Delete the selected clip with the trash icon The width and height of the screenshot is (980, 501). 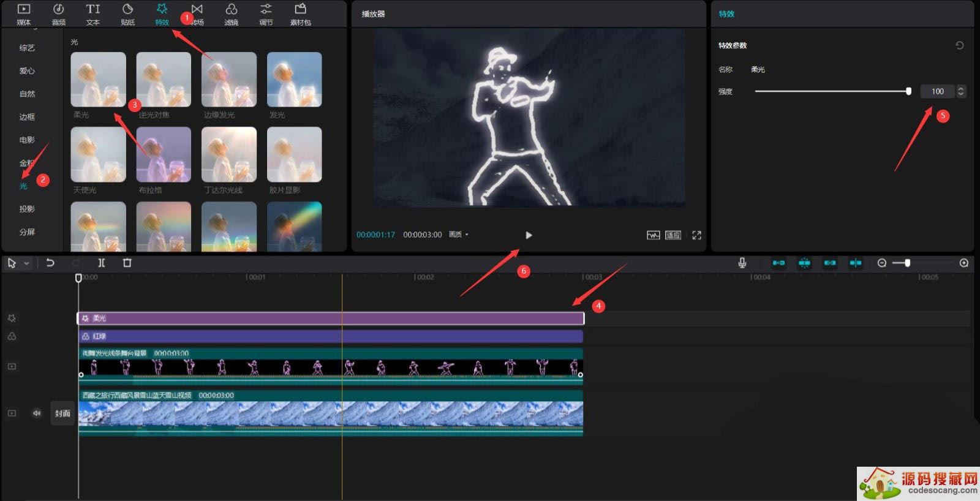127,263
